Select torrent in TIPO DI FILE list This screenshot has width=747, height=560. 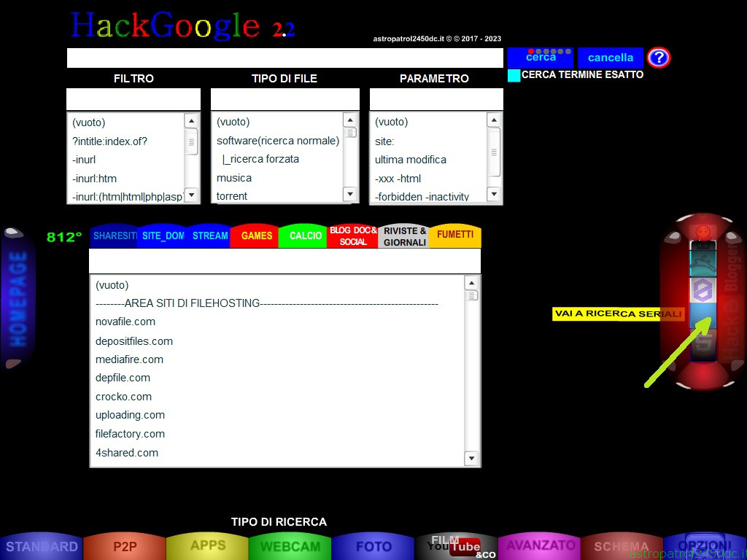pos(232,196)
